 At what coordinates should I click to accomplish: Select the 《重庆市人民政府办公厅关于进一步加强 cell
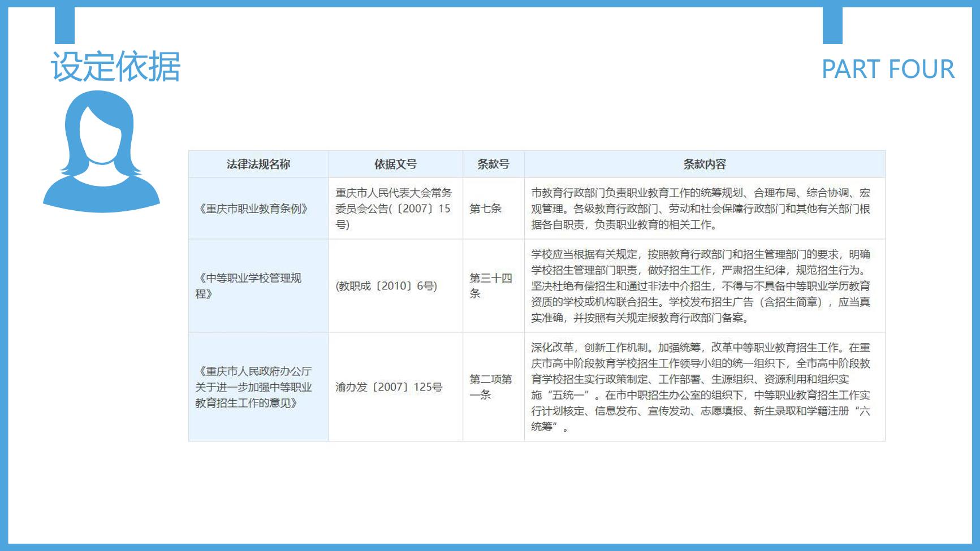pyautogui.click(x=258, y=387)
